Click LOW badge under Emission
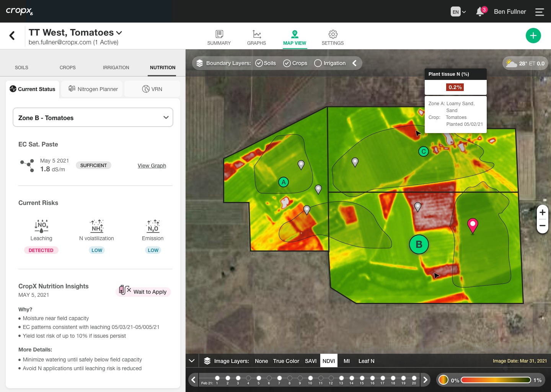The image size is (551, 392). click(153, 250)
